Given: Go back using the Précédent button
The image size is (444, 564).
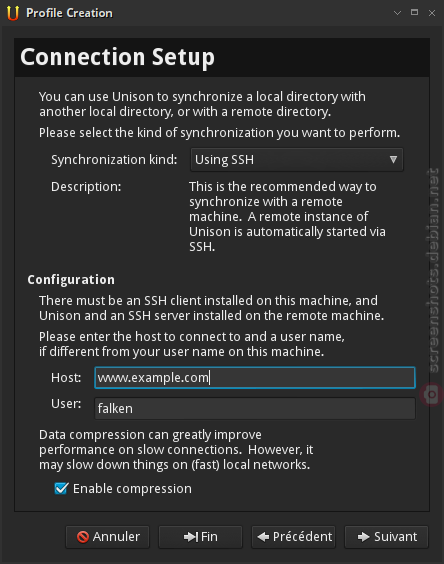Looking at the screenshot, I should 293,537.
